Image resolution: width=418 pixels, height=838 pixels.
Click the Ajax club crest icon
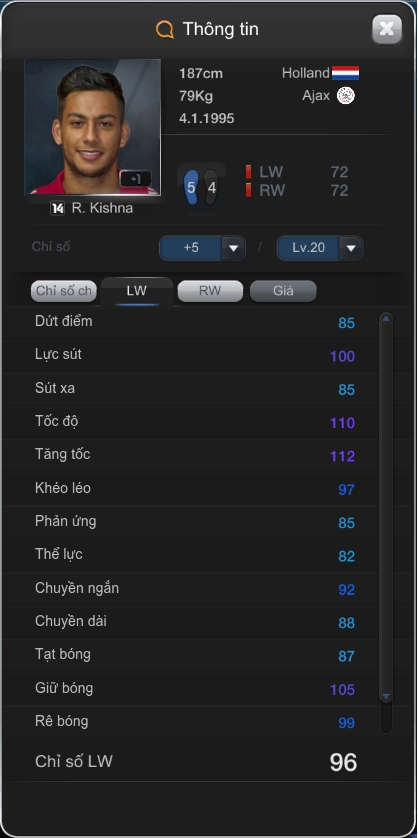346,96
